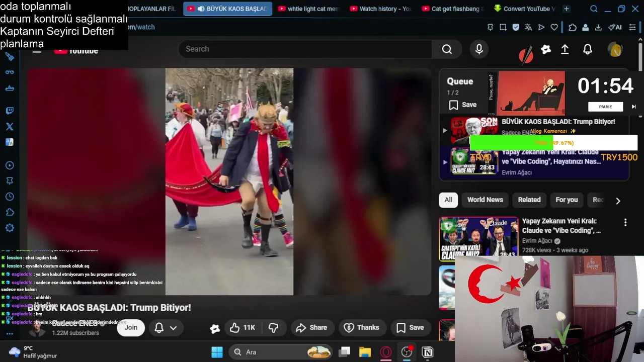Screen dimensions: 644x362
Task: Search in tabs magnifier icon
Action: coord(594,9)
